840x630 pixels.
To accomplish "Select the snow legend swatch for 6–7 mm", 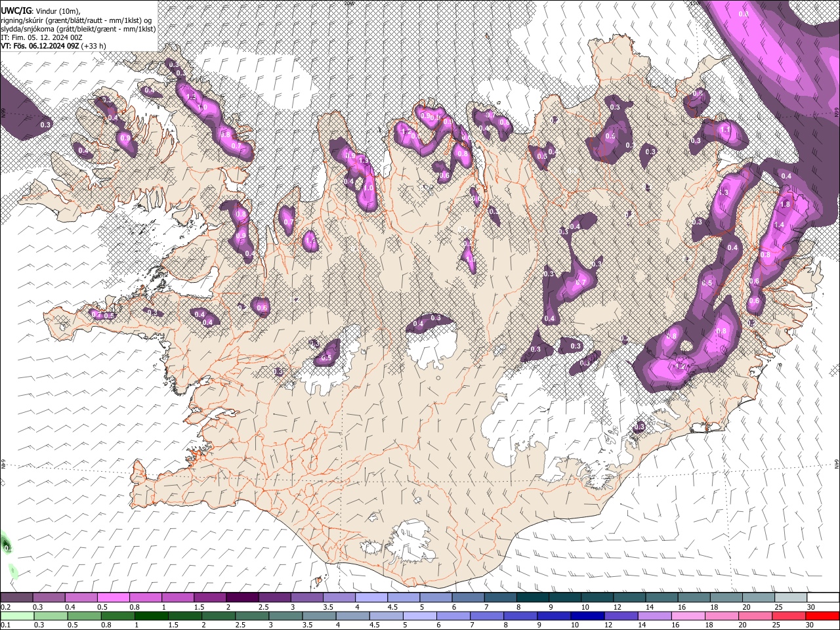I will (468, 598).
